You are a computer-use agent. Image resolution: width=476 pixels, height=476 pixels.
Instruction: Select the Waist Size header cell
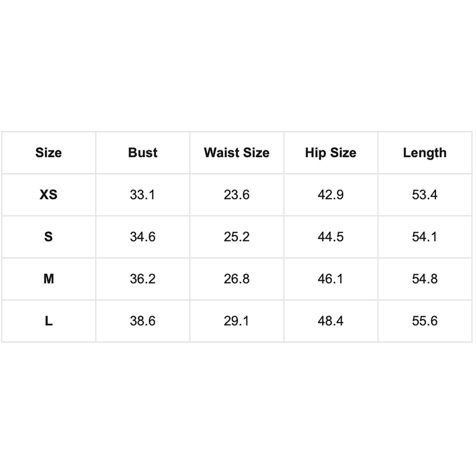click(237, 153)
